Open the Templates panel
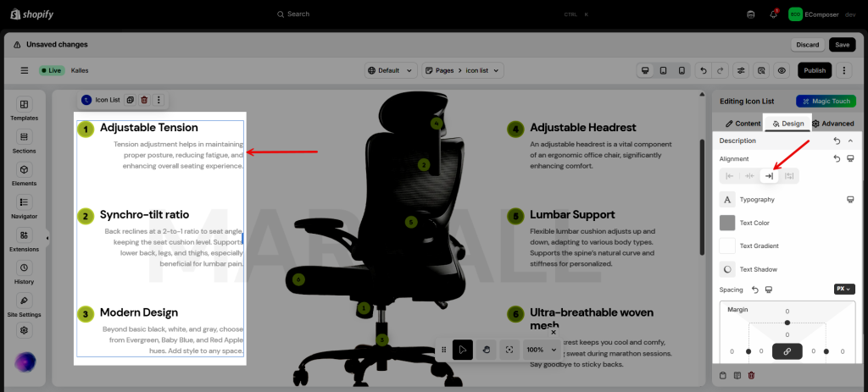The height and width of the screenshot is (392, 868). tap(24, 109)
